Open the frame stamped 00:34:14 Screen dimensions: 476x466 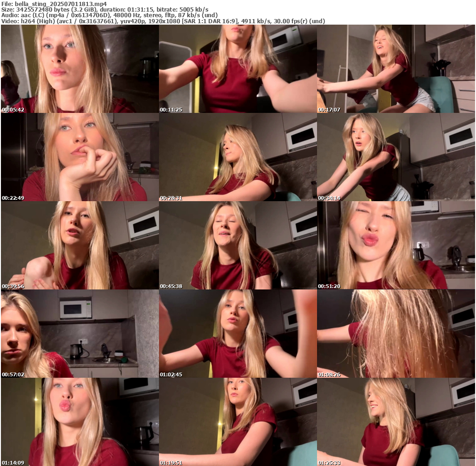[x=396, y=157]
